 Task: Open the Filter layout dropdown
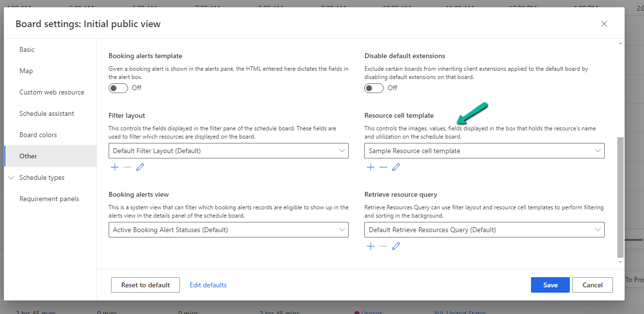228,151
